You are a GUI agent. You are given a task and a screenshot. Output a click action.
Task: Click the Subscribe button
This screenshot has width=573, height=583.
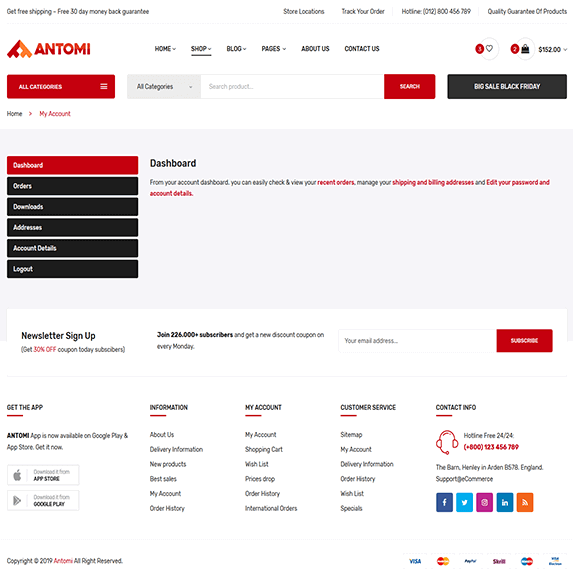(x=524, y=341)
